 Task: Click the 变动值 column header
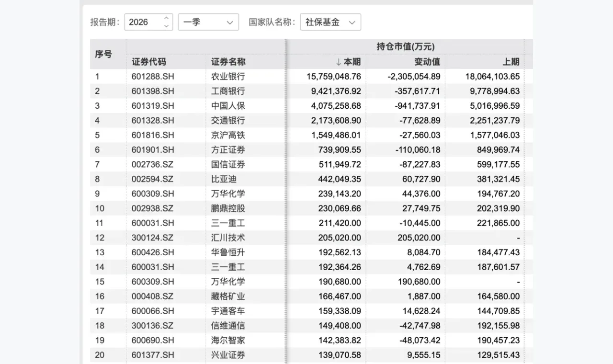coord(427,62)
